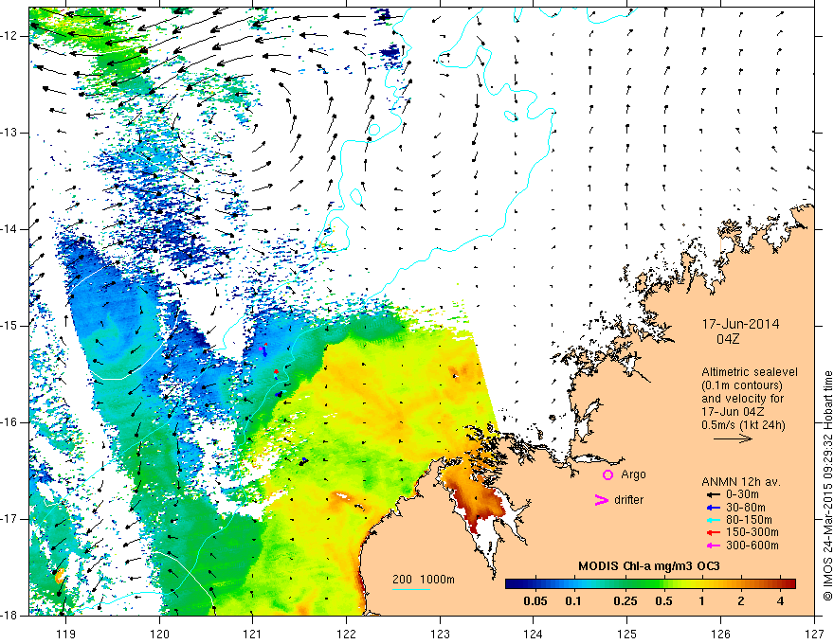834x644 pixels.
Task: Click the colorbar value 0.05
Action: (x=535, y=601)
